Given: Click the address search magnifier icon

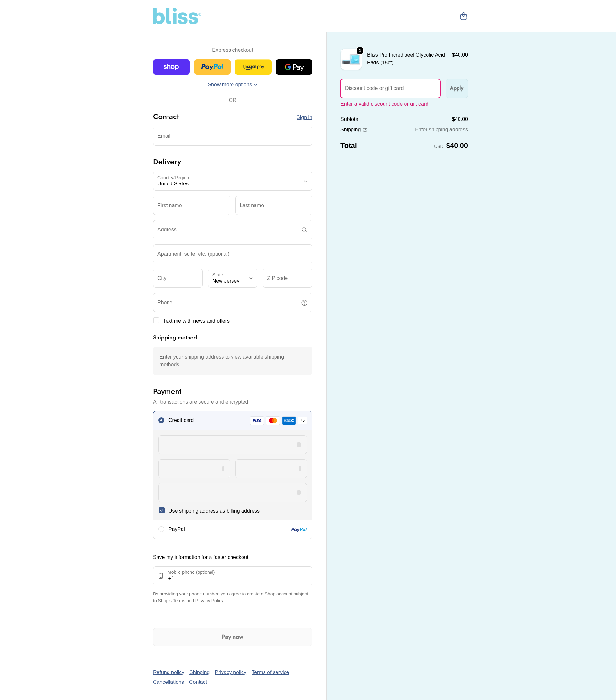Looking at the screenshot, I should click(x=304, y=230).
